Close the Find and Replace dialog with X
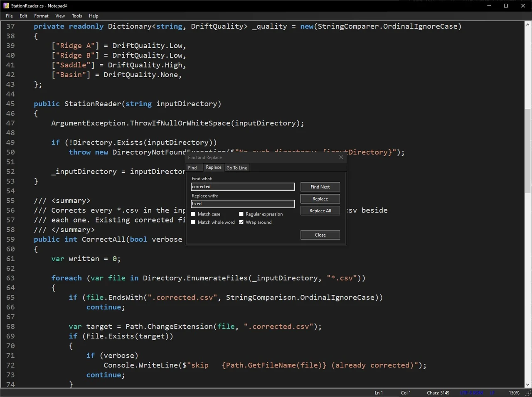The height and width of the screenshot is (397, 532). 341,157
